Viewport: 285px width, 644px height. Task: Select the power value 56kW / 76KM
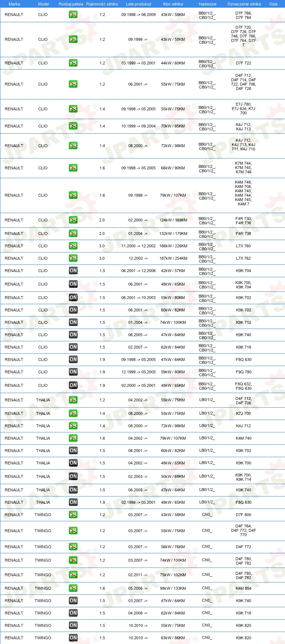pos(173,547)
